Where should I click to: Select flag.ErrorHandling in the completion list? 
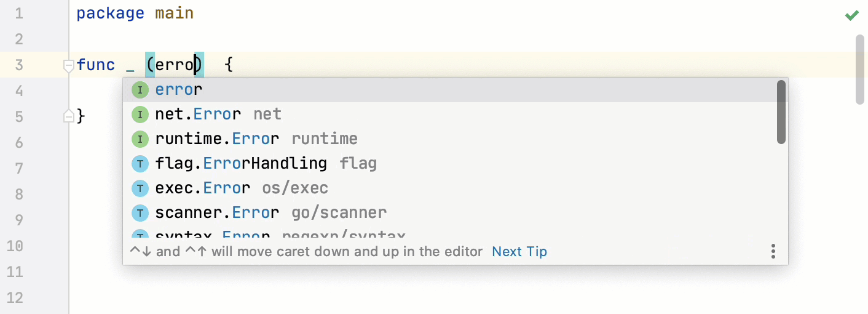[241, 164]
